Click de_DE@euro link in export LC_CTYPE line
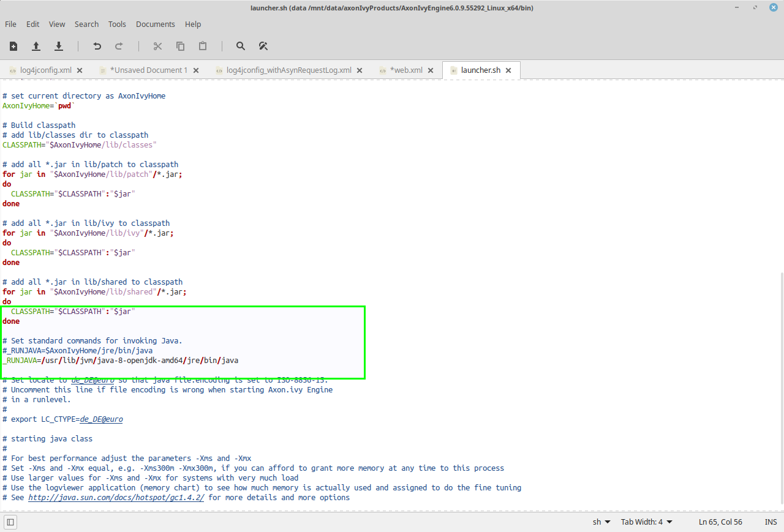Viewport: 784px width, 532px height. [101, 419]
